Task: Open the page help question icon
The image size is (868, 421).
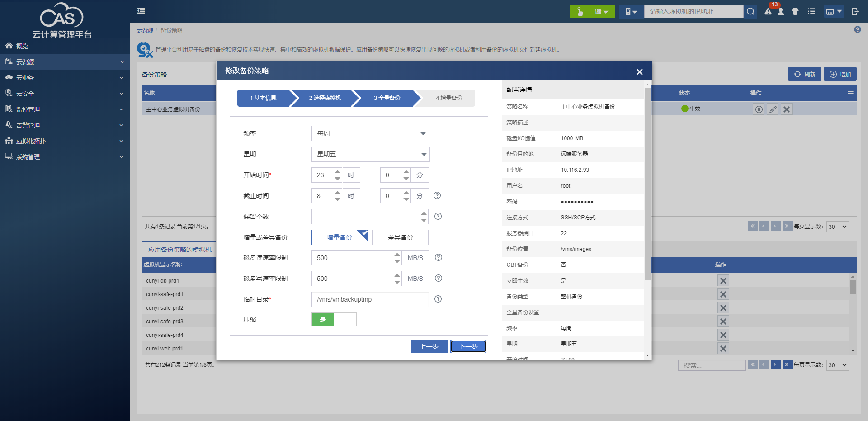Action: click(x=858, y=29)
